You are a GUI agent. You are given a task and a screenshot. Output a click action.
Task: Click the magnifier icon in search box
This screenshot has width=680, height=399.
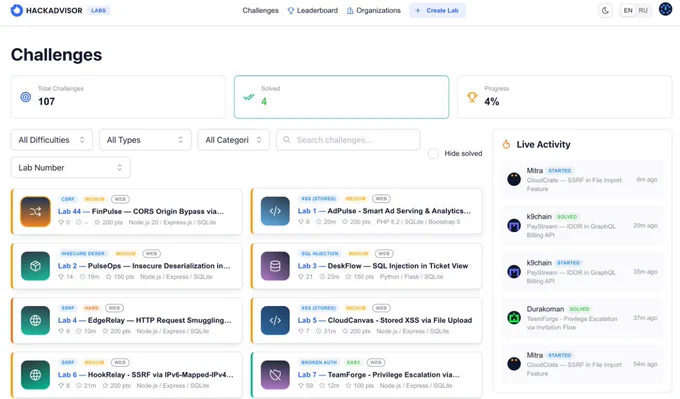tap(287, 140)
